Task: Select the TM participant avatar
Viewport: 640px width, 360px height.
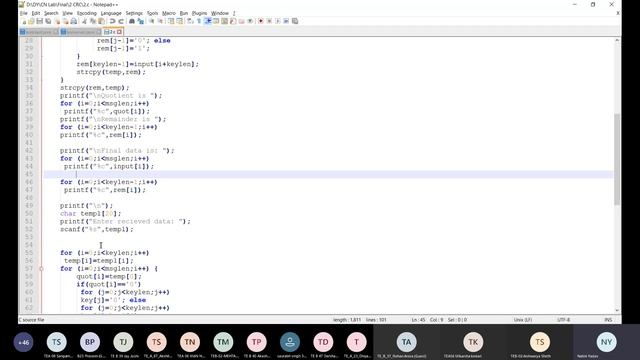Action: coord(223,342)
